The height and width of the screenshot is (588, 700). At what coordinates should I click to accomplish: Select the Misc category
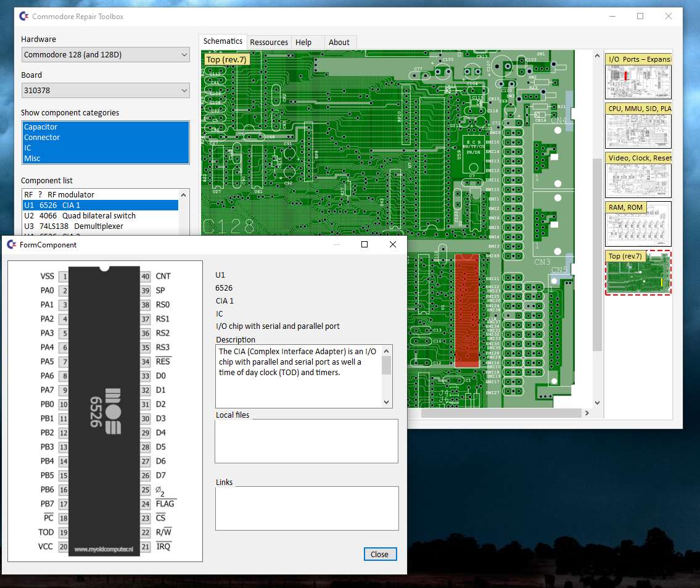[105, 159]
